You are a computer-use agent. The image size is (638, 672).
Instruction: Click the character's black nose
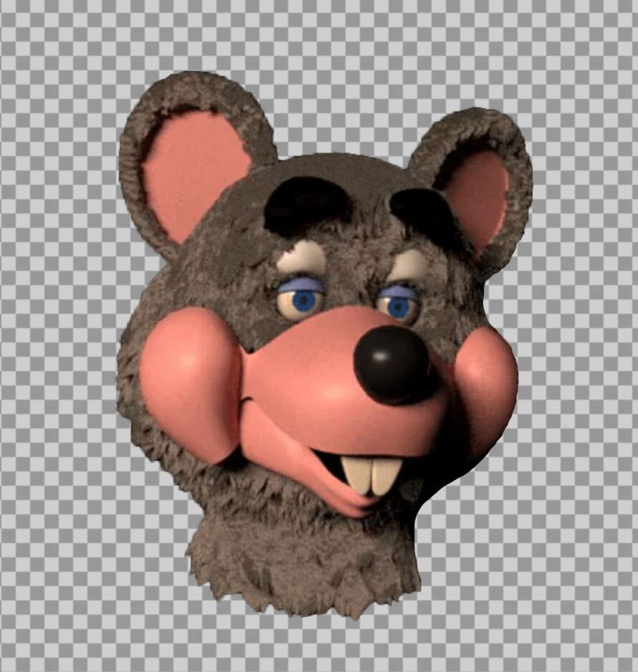coord(393,365)
